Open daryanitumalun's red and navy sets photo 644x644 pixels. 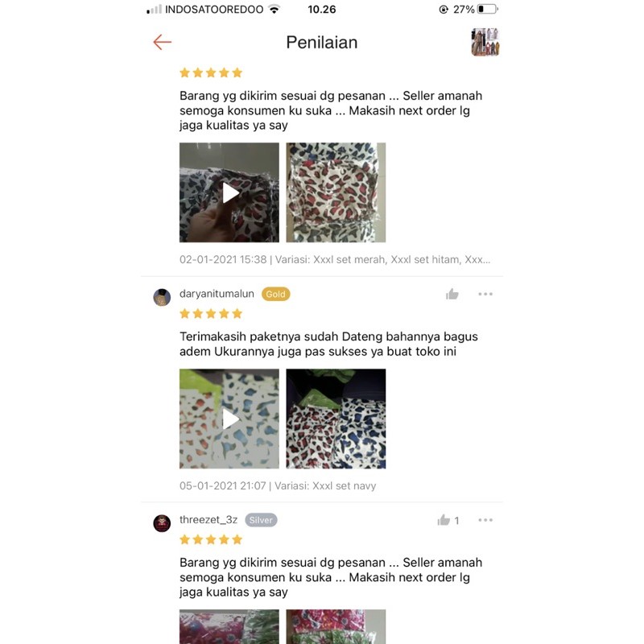coord(336,419)
